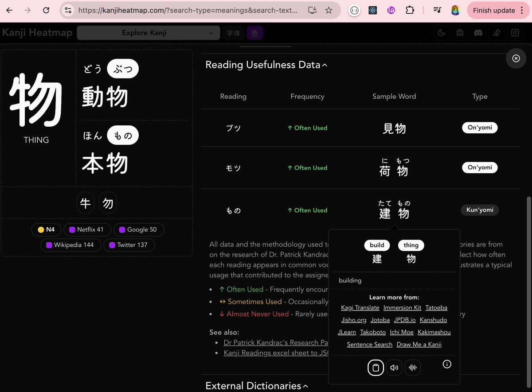Screen dimensions: 532x392
Task: Open the media control music icon
Action: 437,10
